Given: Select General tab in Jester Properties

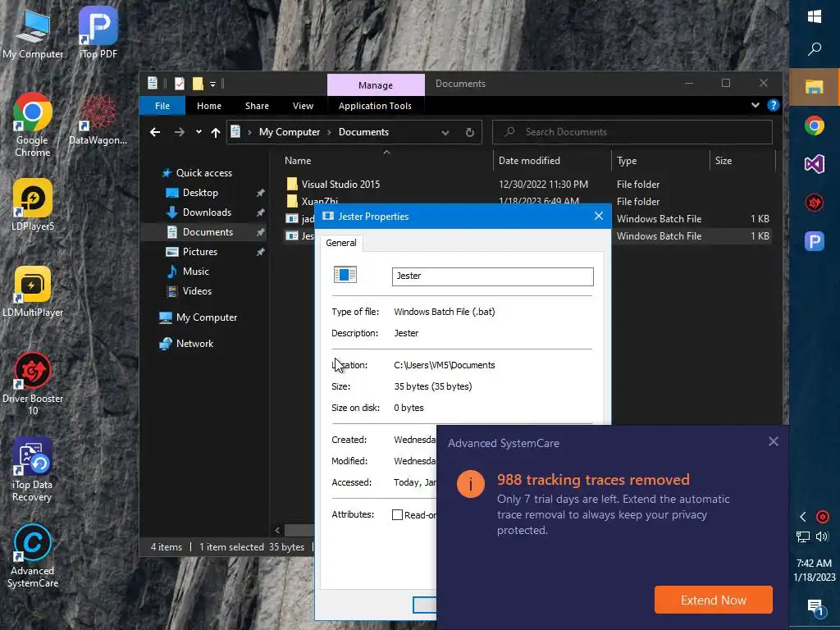Looking at the screenshot, I should click(x=341, y=243).
